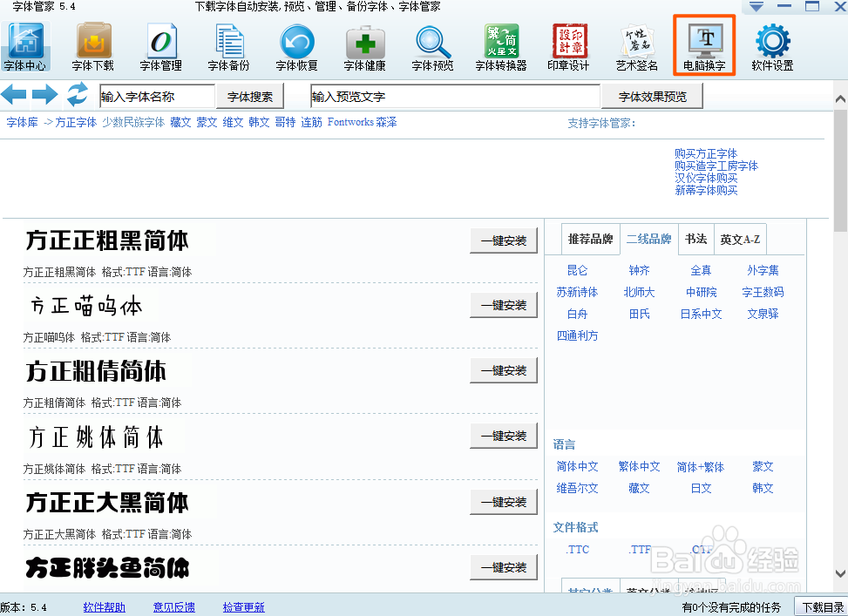
Task: Open the 字体库 breadcrumb link
Action: [x=22, y=122]
